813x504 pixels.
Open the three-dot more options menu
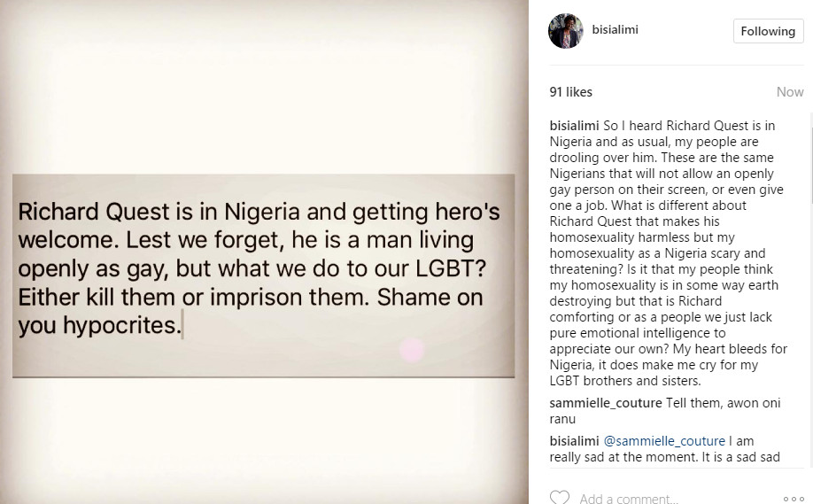pyautogui.click(x=794, y=499)
